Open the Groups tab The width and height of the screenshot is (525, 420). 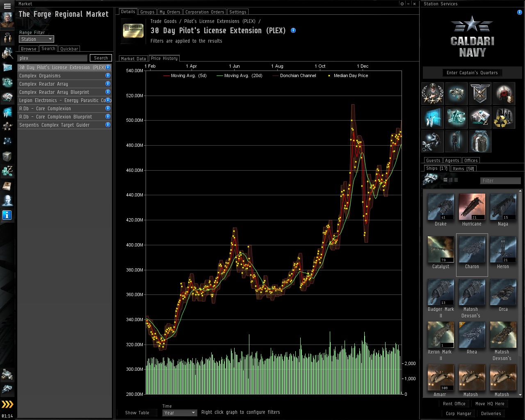coord(147,12)
